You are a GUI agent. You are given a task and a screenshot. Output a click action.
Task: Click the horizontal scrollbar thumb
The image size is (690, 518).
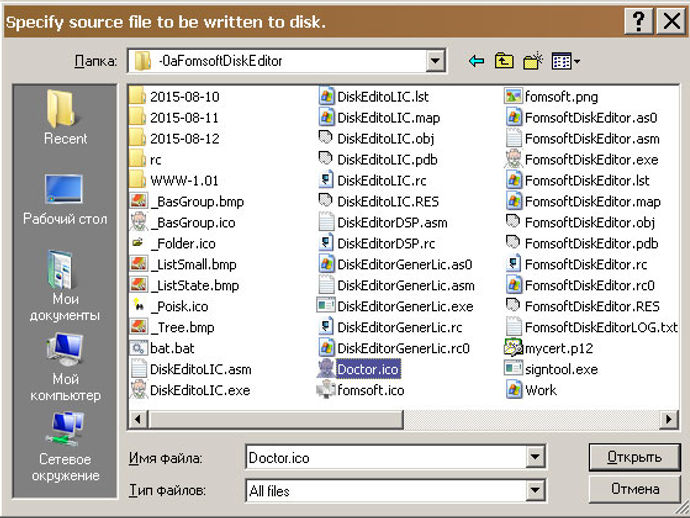click(x=276, y=419)
